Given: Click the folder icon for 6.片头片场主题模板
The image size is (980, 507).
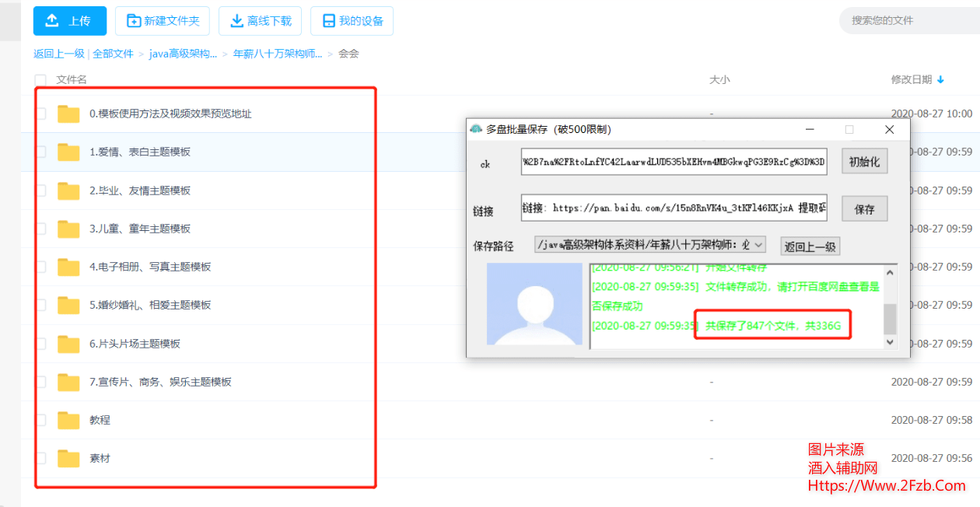Looking at the screenshot, I should click(68, 344).
